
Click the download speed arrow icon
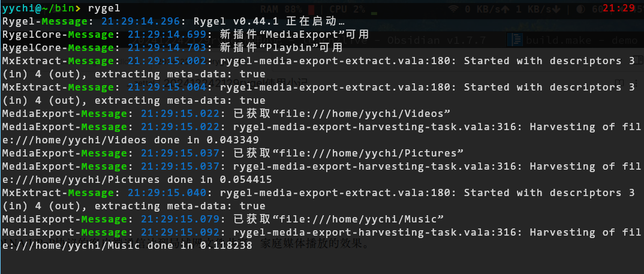pyautogui.click(x=555, y=8)
